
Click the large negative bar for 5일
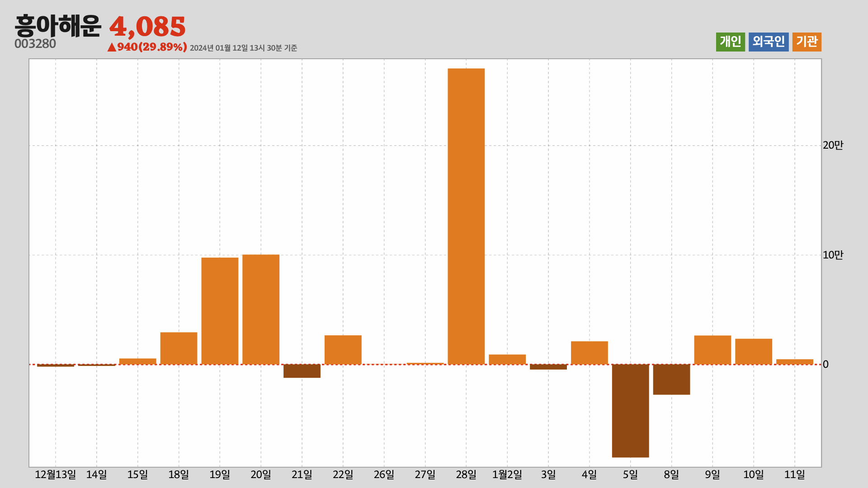tap(630, 411)
